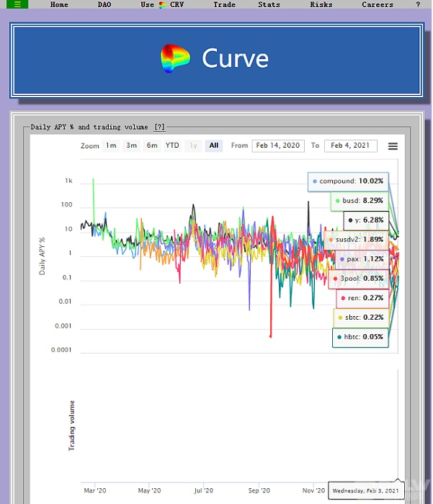The image size is (433, 504).
Task: Click the Daily APY % axis label
Action: tap(42, 256)
